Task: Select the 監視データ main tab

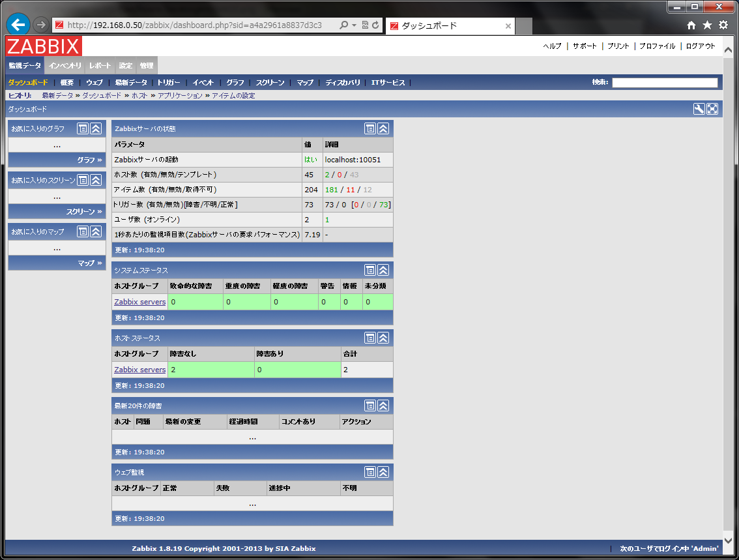Action: click(x=25, y=66)
